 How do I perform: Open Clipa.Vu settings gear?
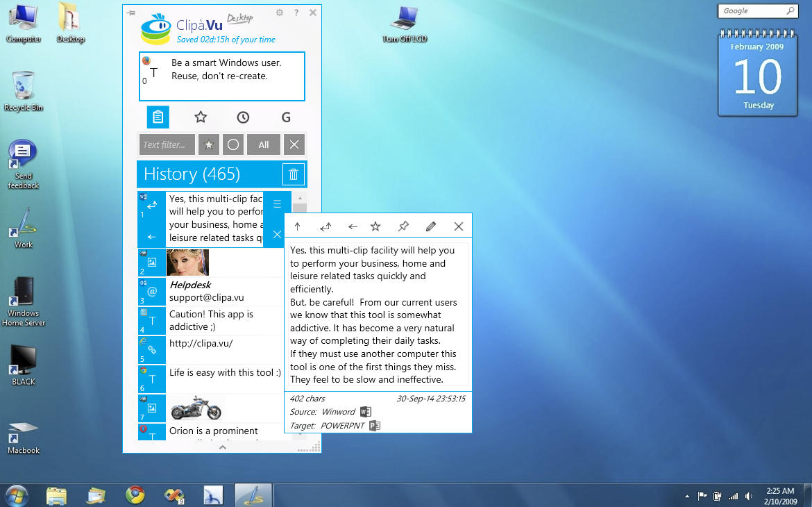(x=280, y=13)
